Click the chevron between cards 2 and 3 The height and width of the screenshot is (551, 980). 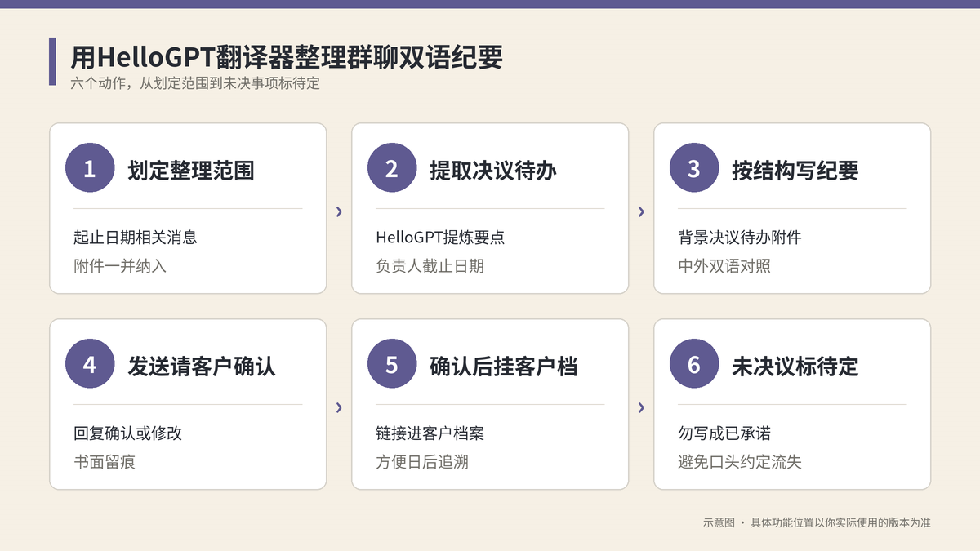(641, 212)
